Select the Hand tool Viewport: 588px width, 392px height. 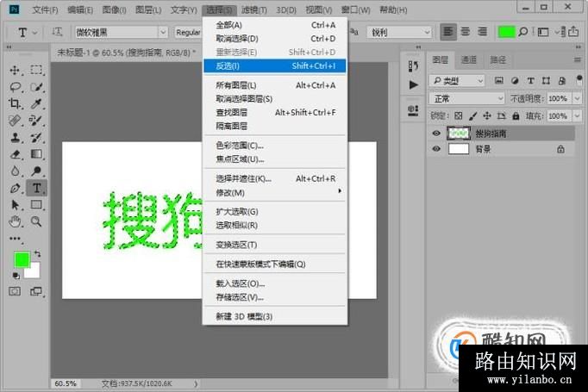pyautogui.click(x=15, y=221)
